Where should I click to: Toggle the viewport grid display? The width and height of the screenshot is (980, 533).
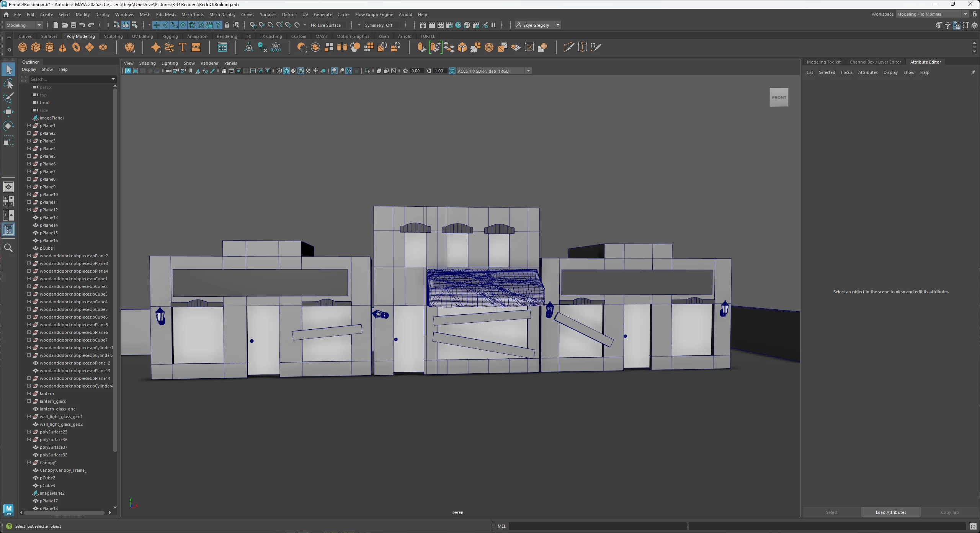[x=224, y=71]
